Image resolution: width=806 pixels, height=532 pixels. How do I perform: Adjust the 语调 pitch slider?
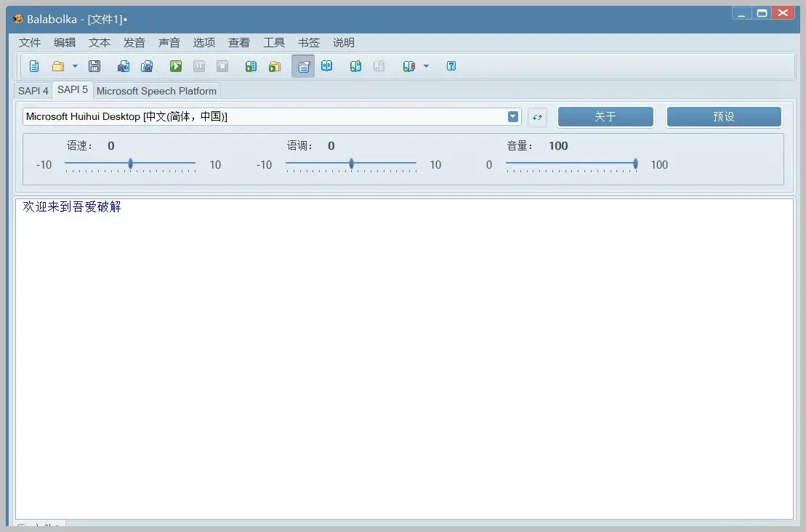351,164
